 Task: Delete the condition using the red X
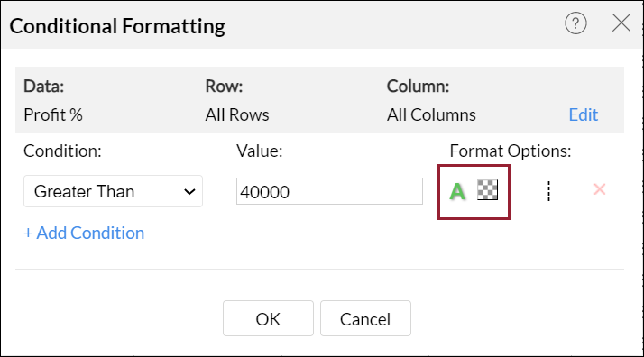coord(600,189)
